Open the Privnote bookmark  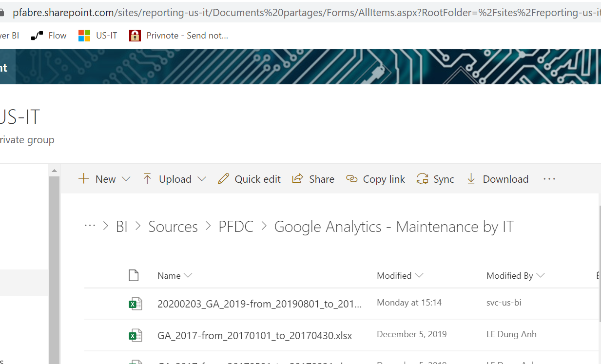(x=178, y=36)
